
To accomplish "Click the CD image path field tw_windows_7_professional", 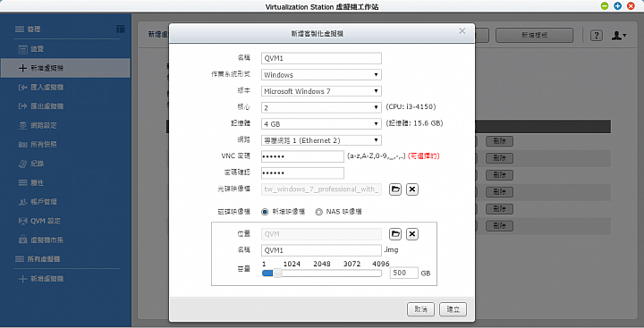I will [x=321, y=189].
